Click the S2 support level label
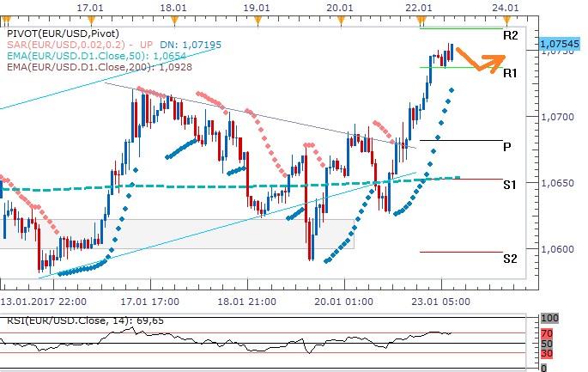 click(510, 258)
